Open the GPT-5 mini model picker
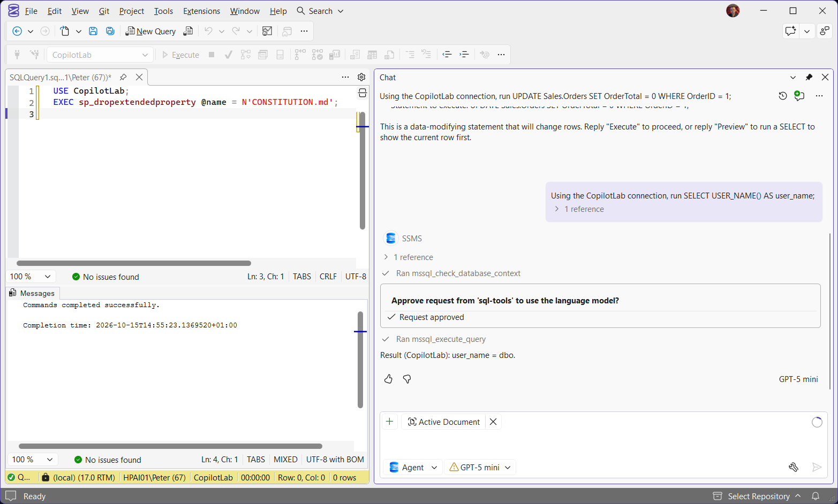Screen dimensions: 838x504 pyautogui.click(x=480, y=467)
